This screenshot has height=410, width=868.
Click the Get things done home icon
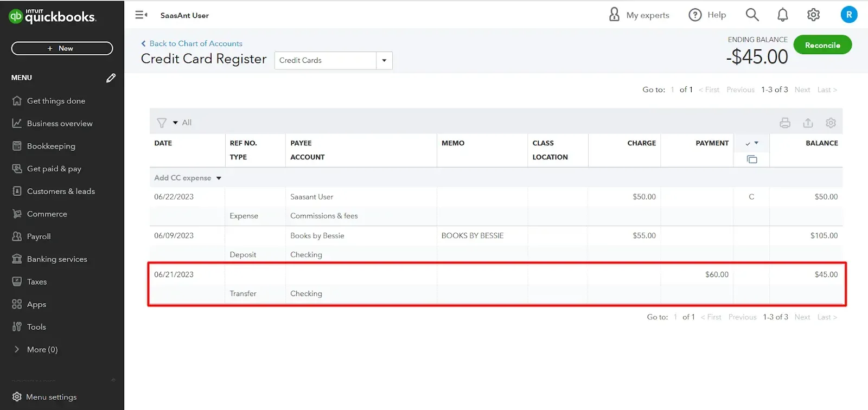17,101
